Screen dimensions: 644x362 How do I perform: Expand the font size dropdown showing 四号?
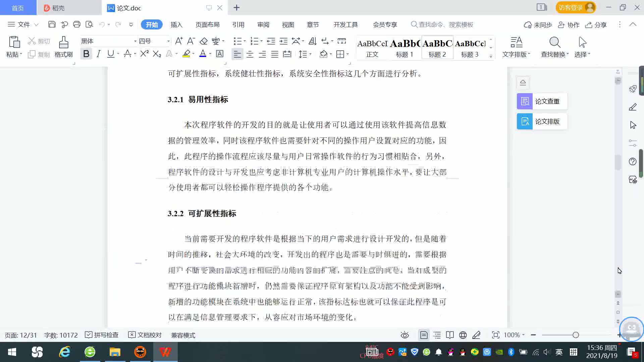(168, 41)
